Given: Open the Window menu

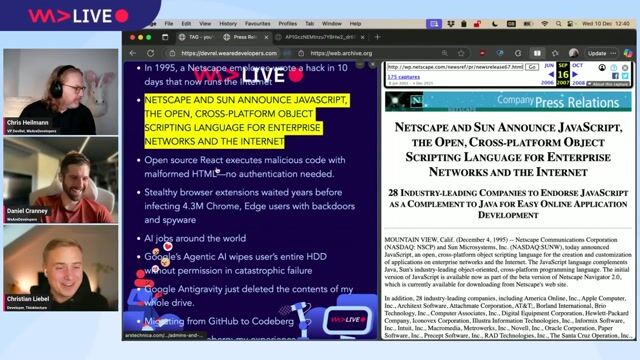Looking at the screenshot, I should click(331, 24).
